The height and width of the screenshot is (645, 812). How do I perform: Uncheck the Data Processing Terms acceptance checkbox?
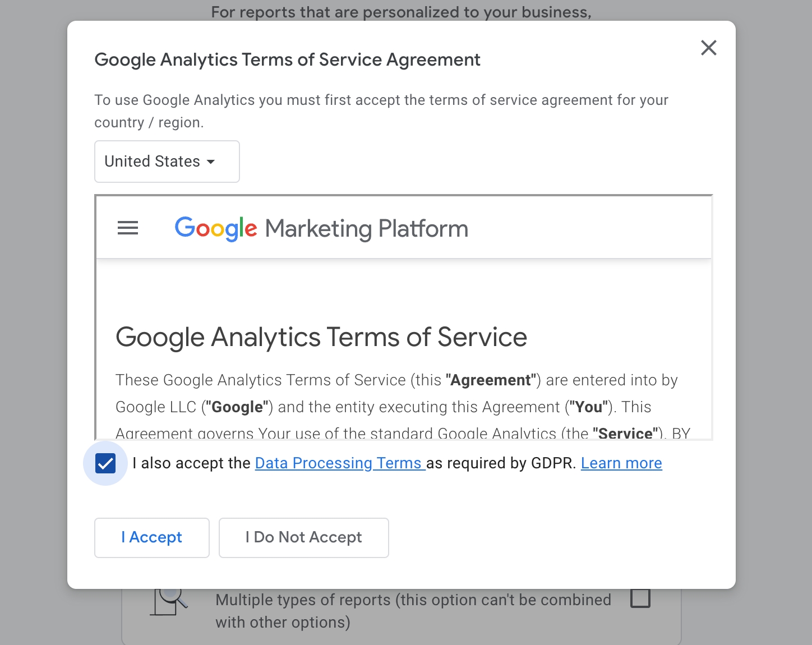pyautogui.click(x=105, y=463)
